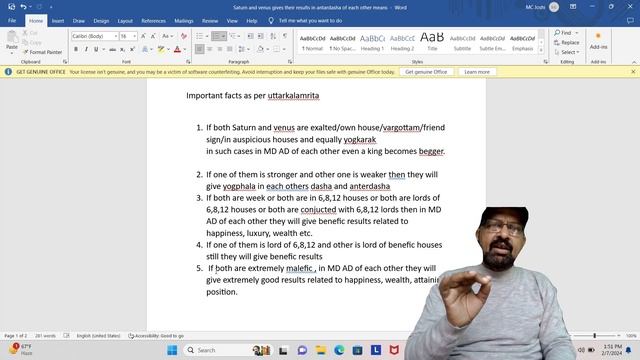Expand the Find dropdown arrow

(577, 33)
